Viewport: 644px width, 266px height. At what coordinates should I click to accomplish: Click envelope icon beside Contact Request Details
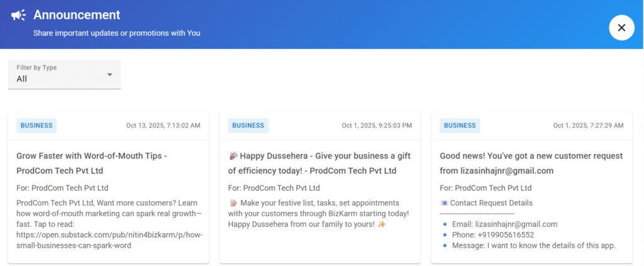point(444,203)
